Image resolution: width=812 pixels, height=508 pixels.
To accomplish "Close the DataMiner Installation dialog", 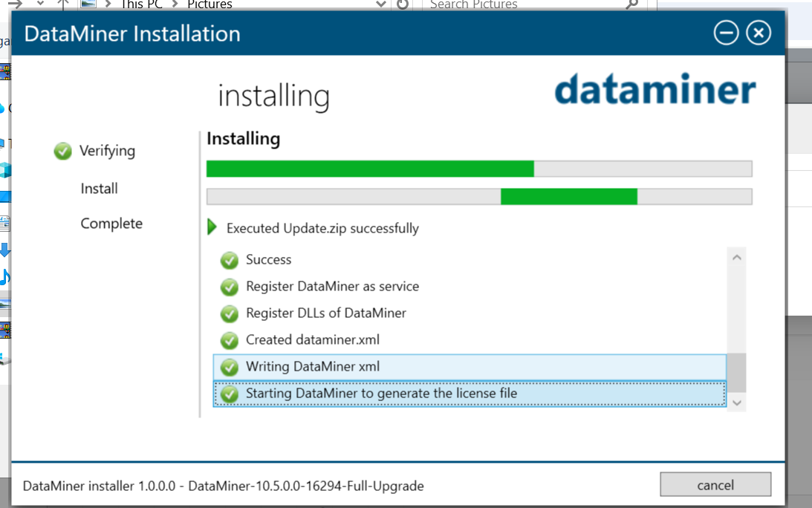I will [x=759, y=33].
